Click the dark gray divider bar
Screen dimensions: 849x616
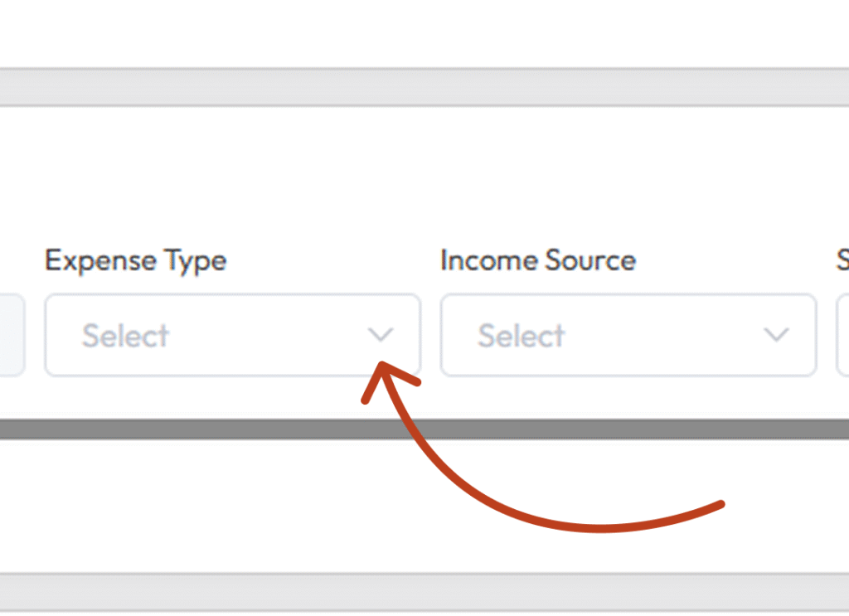coord(424,429)
